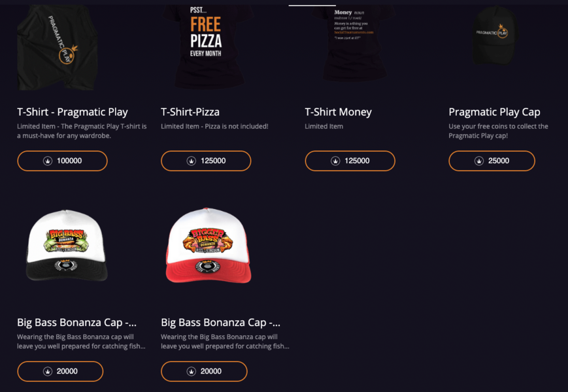Click the coin icon on the 25000 price button
Screen dimensions: 568x392
(x=479, y=161)
